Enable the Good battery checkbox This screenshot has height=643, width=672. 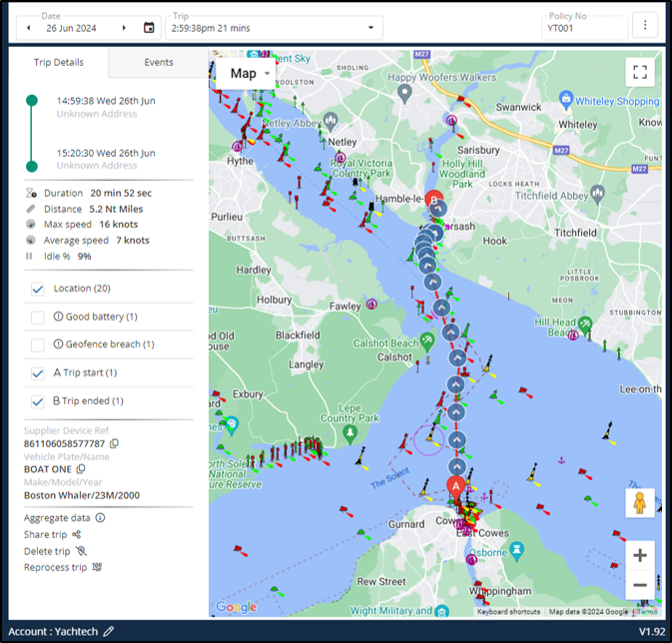click(38, 318)
